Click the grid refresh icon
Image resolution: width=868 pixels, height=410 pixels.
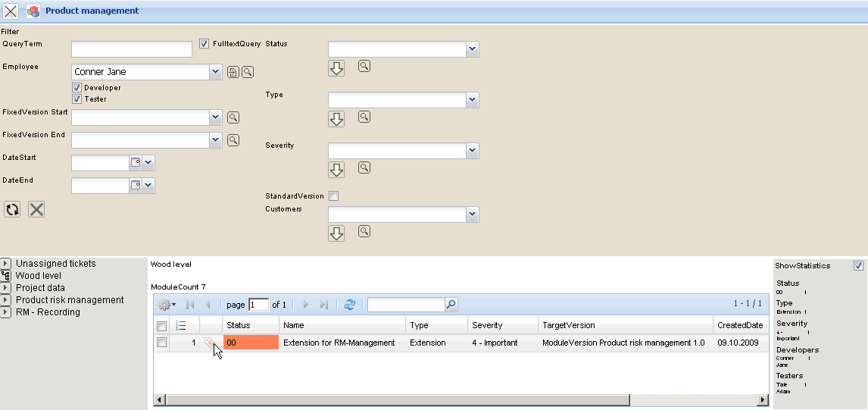pyautogui.click(x=349, y=305)
